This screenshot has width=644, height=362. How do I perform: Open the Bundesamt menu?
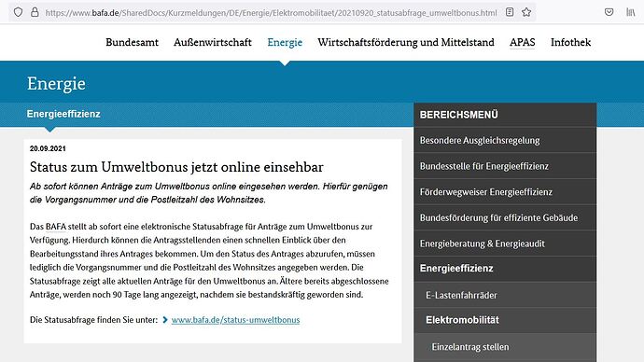(x=132, y=42)
